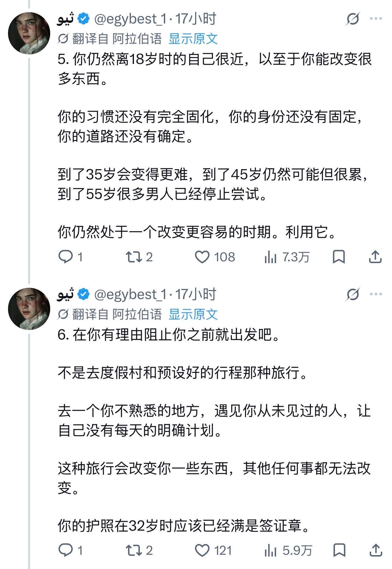View analytics showing 5.9万 views

tap(288, 551)
